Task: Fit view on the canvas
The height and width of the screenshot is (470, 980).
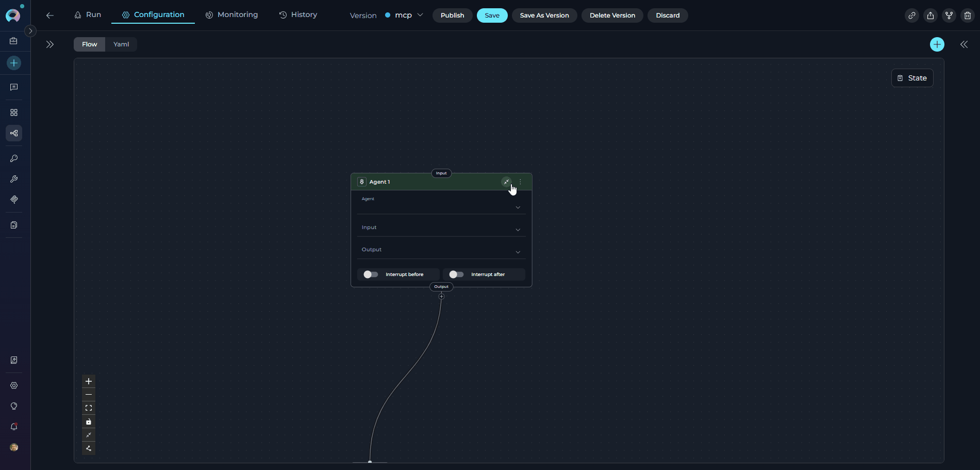Action: (x=89, y=408)
